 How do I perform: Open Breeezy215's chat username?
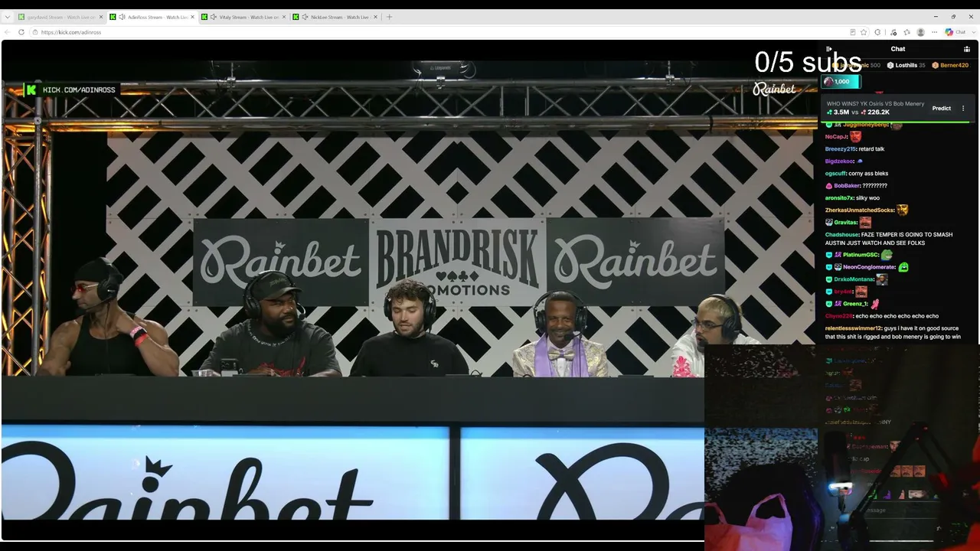pos(840,149)
